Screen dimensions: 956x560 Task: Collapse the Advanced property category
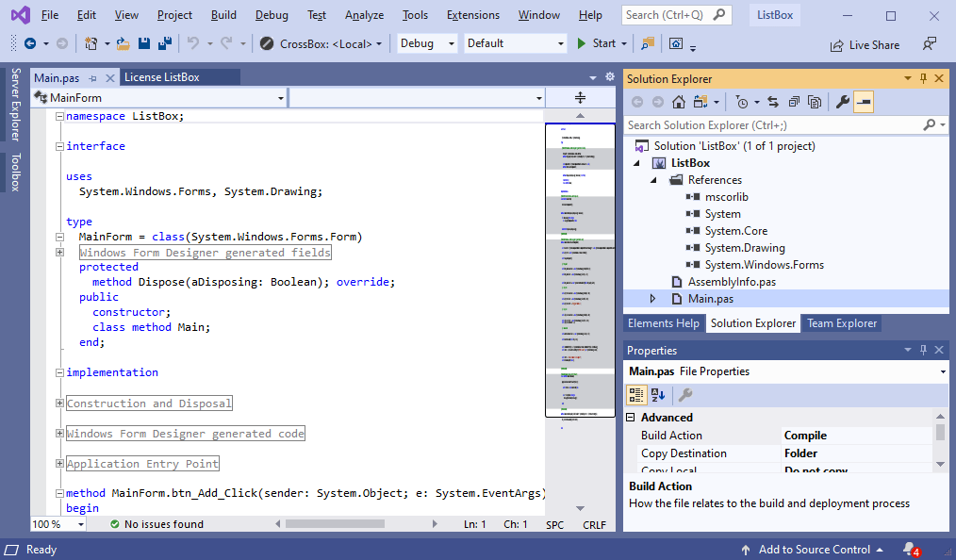point(631,418)
